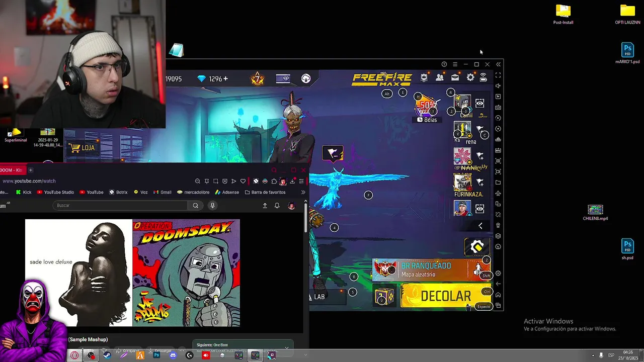Click the BlueStacks volume speaker icon
Screen dimensions: 644x362
[x=498, y=86]
